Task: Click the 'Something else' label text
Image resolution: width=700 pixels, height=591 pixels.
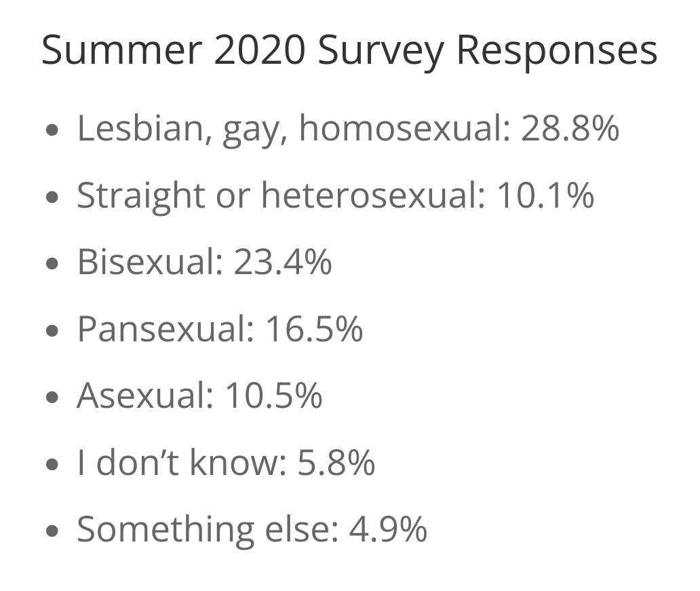Action: pyautogui.click(x=203, y=529)
